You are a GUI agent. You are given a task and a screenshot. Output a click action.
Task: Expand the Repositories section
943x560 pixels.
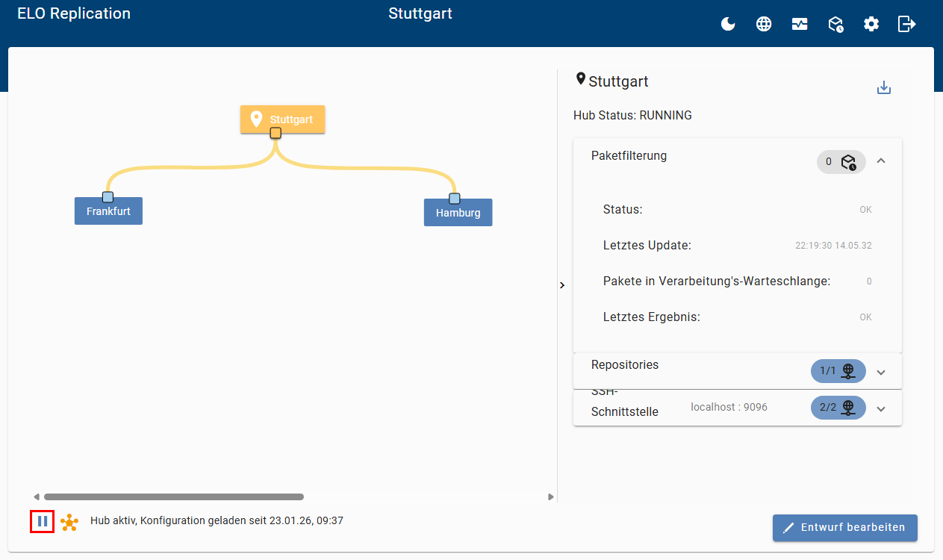click(881, 372)
